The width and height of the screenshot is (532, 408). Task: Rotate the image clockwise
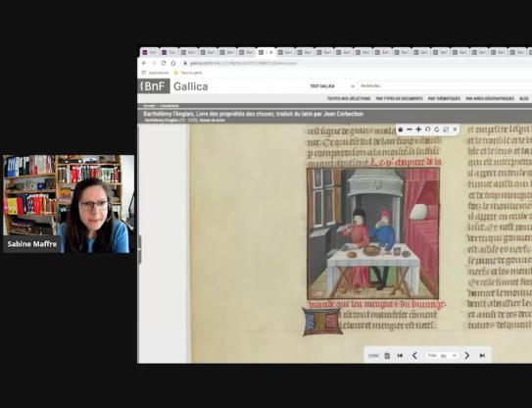coord(437,129)
